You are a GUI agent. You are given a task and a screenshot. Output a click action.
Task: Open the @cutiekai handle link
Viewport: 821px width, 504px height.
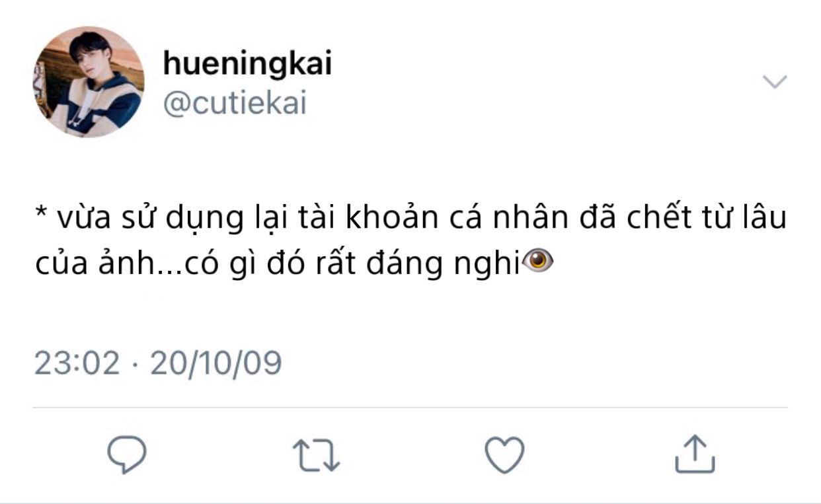pyautogui.click(x=235, y=104)
